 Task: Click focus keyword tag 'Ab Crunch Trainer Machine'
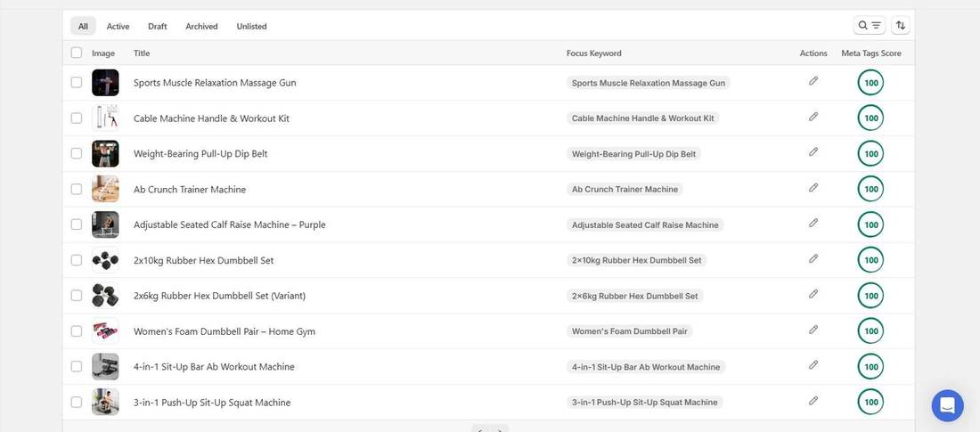click(x=625, y=190)
